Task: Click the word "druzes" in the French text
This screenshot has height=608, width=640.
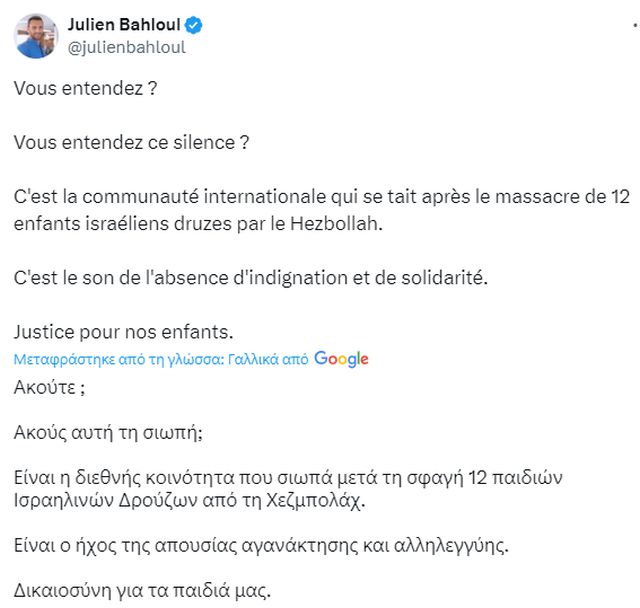Action: coord(170,223)
